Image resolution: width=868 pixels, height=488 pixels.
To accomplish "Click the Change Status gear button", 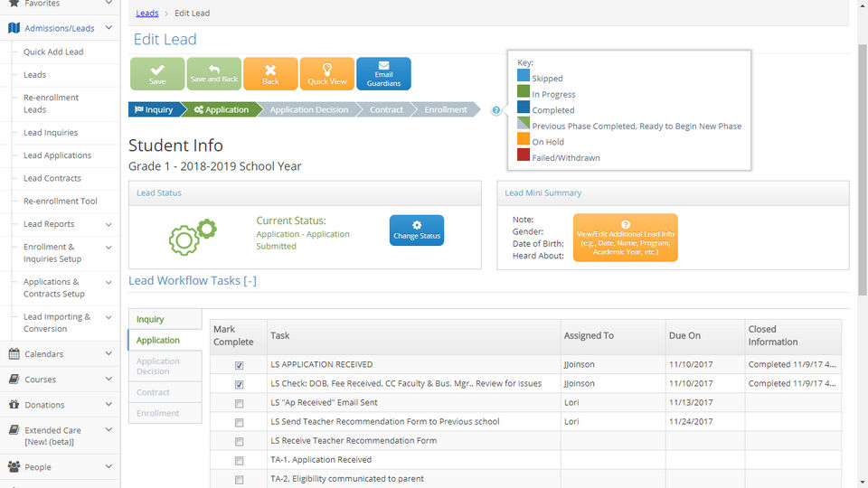I will (x=416, y=230).
